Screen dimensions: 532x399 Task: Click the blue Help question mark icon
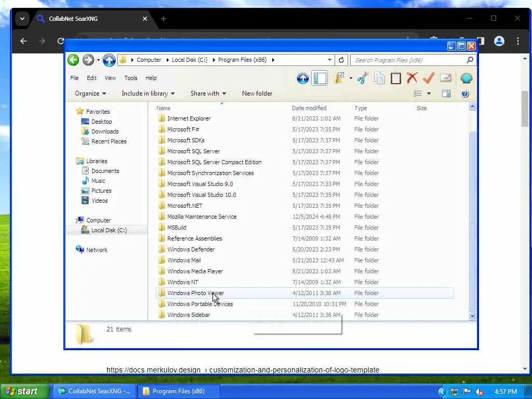[x=465, y=94]
